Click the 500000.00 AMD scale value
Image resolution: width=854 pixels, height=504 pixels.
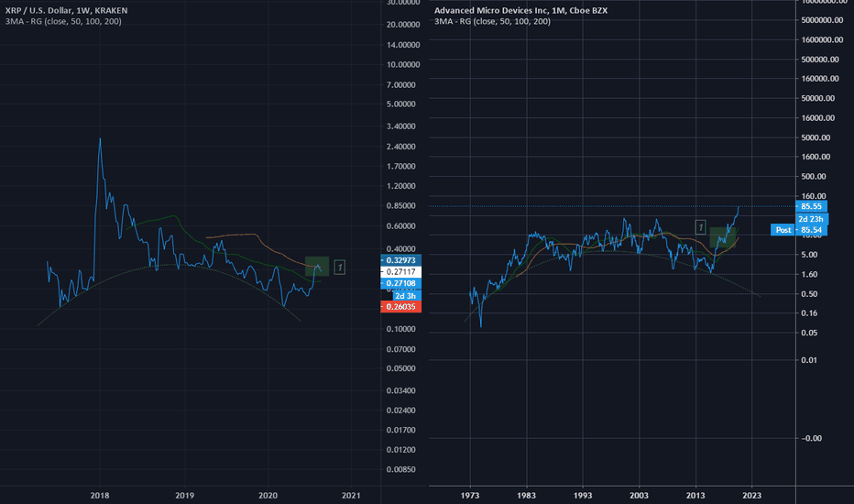820,60
